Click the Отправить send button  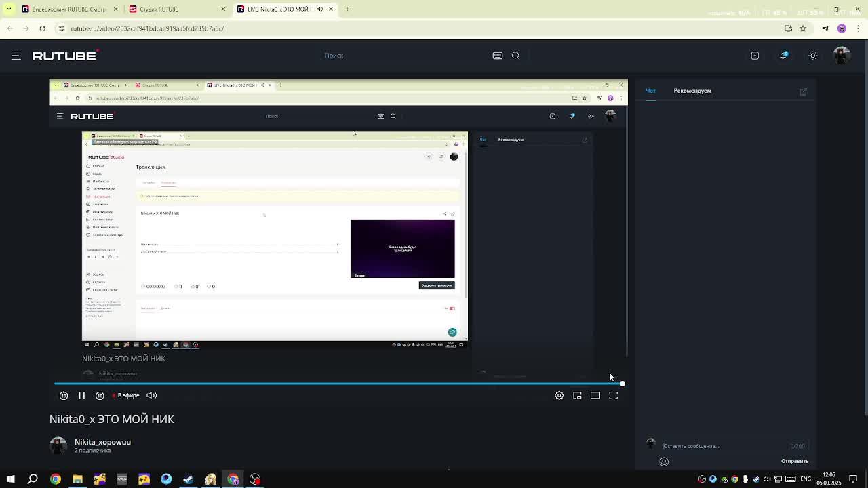click(795, 462)
